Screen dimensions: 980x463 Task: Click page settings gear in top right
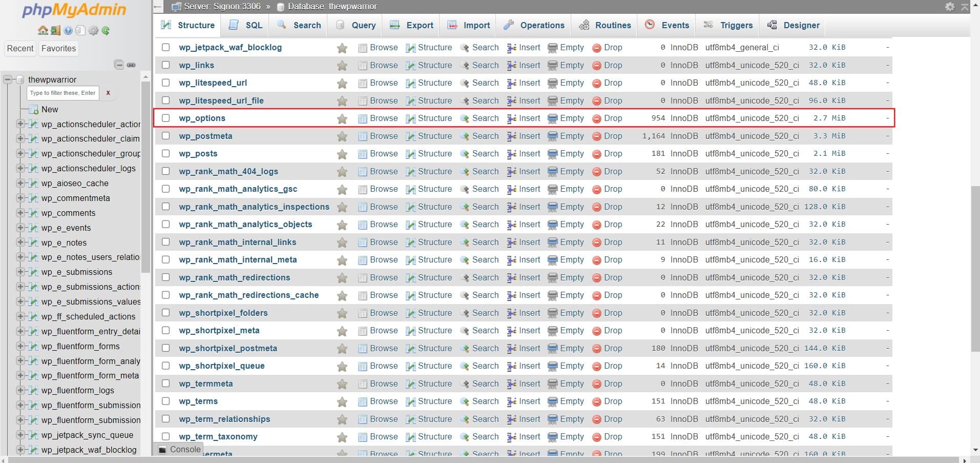[950, 7]
